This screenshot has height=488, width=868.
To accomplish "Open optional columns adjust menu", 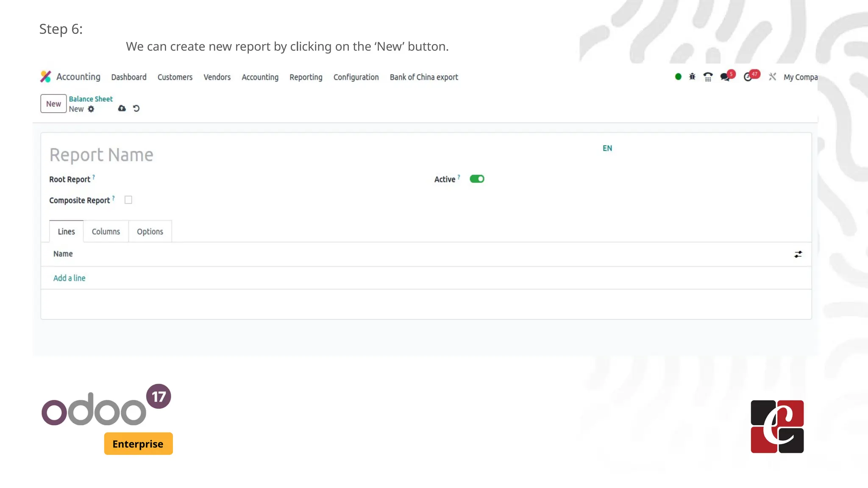I will [x=798, y=254].
